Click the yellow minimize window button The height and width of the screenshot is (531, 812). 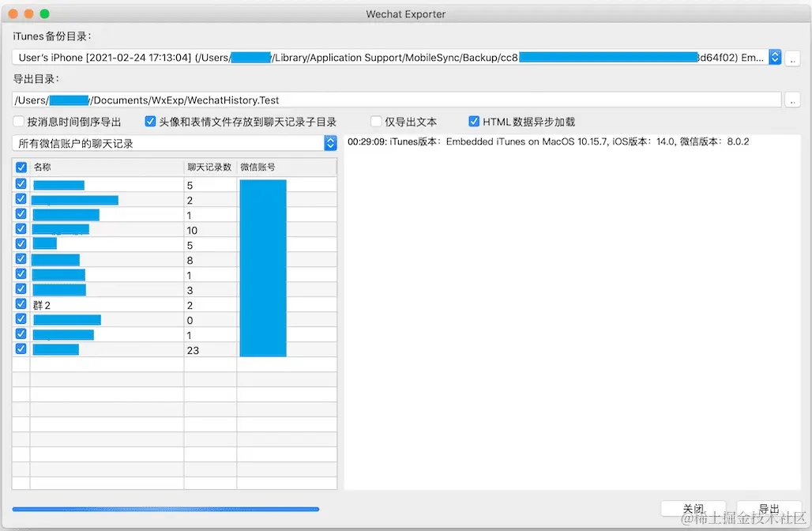click(29, 14)
